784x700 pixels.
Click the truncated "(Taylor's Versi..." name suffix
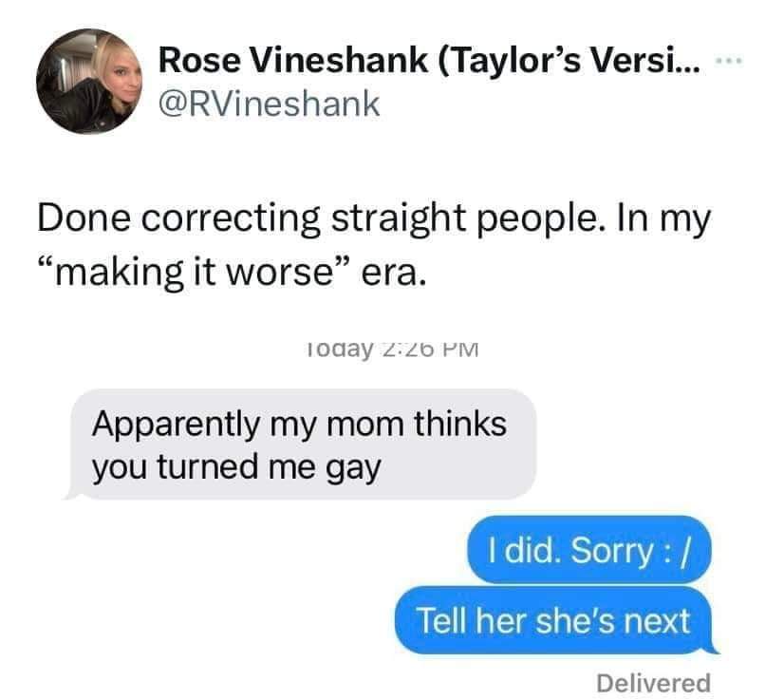click(x=569, y=62)
